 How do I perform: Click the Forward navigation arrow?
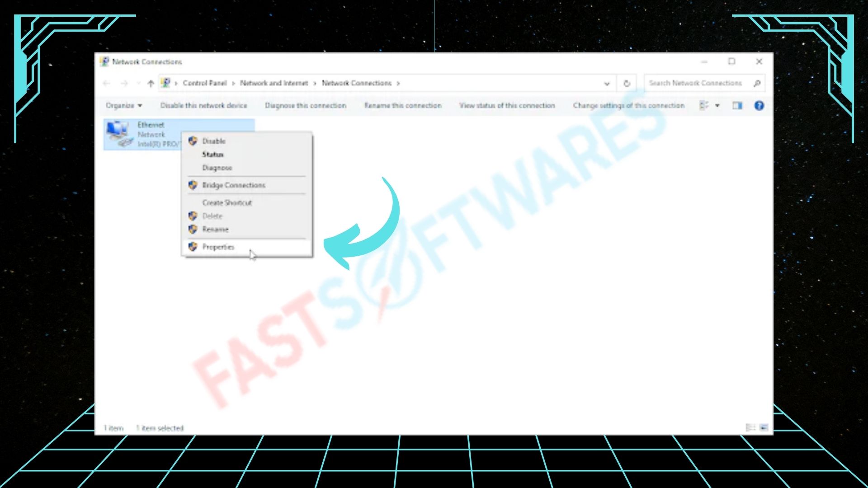coord(124,83)
